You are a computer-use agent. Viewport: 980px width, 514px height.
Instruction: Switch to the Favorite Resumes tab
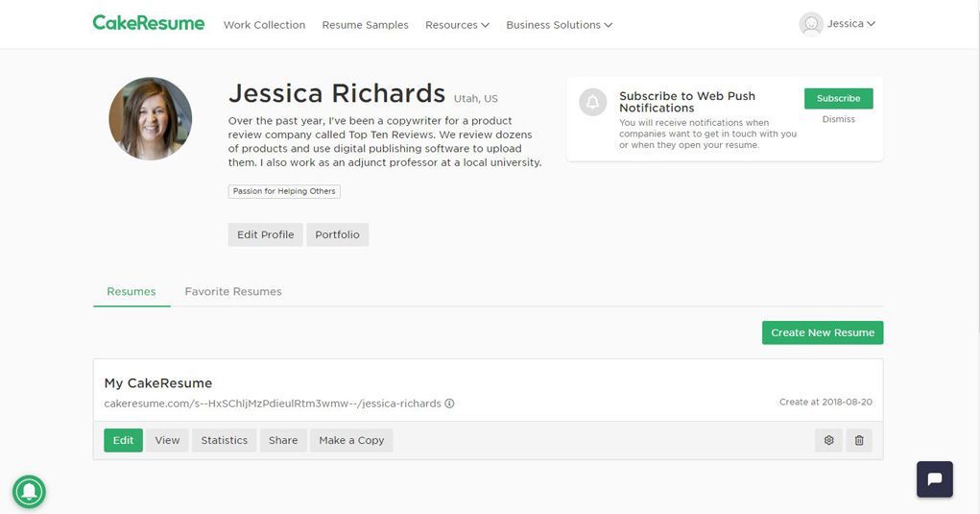click(x=233, y=291)
